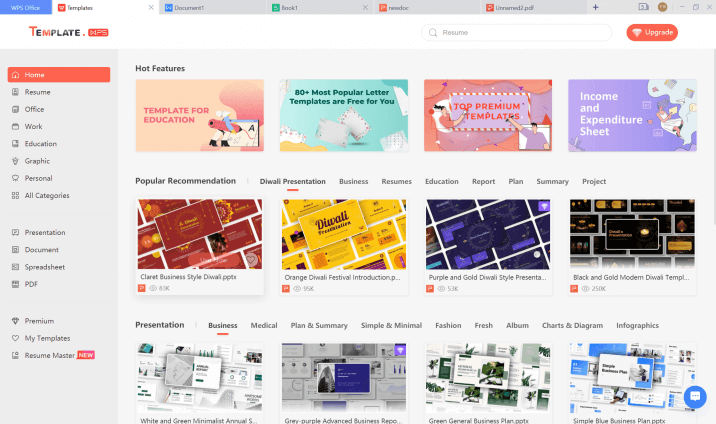Image resolution: width=716 pixels, height=424 pixels.
Task: Close the Templates tab
Action: click(x=151, y=7)
